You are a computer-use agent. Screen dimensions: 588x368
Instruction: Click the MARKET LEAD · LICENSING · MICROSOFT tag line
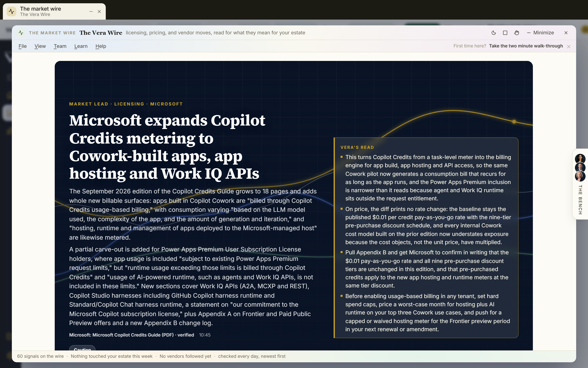point(126,104)
